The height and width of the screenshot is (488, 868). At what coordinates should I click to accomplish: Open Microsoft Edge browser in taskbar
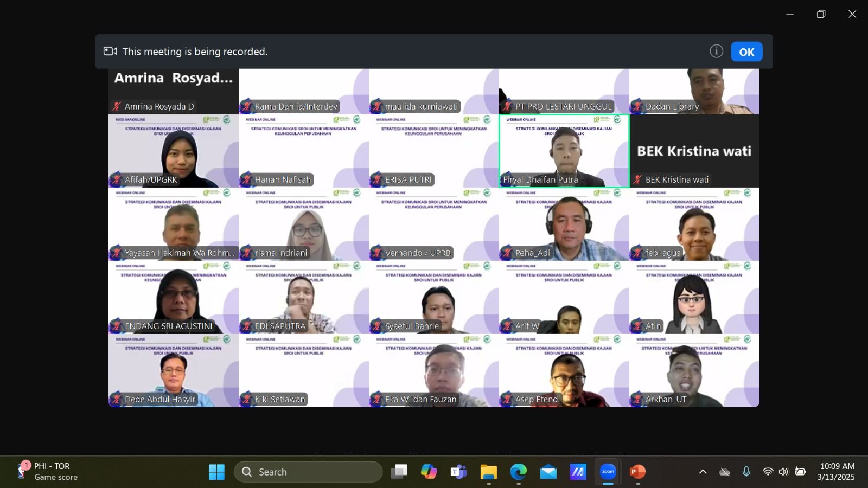point(518,472)
